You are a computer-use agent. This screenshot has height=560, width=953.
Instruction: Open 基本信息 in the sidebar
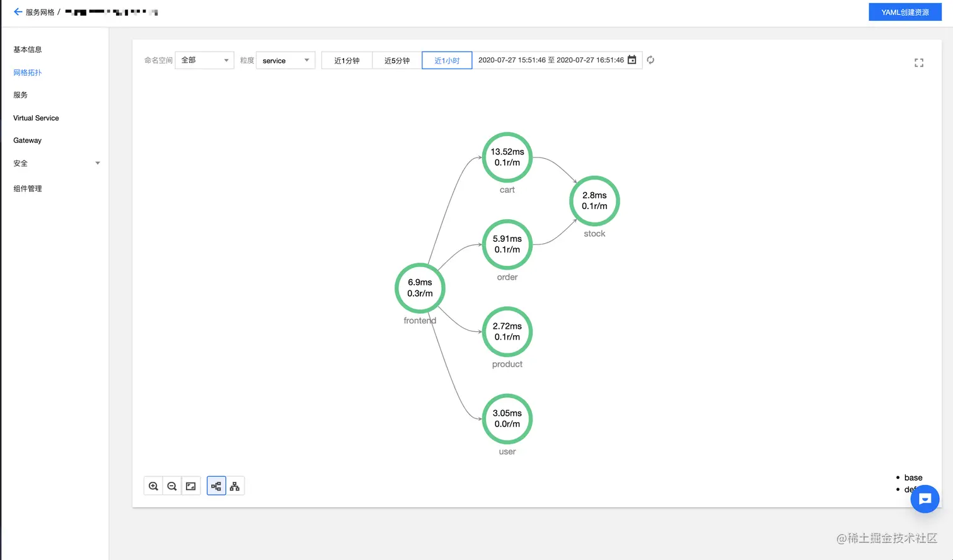tap(28, 50)
